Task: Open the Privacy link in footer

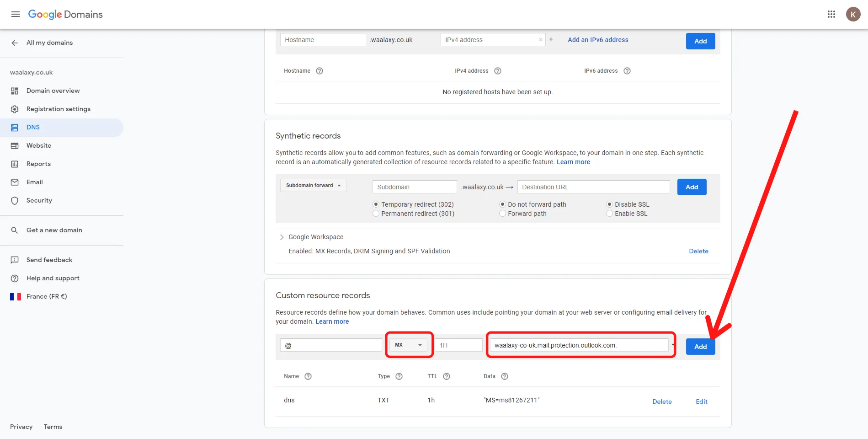Action: [x=21, y=427]
